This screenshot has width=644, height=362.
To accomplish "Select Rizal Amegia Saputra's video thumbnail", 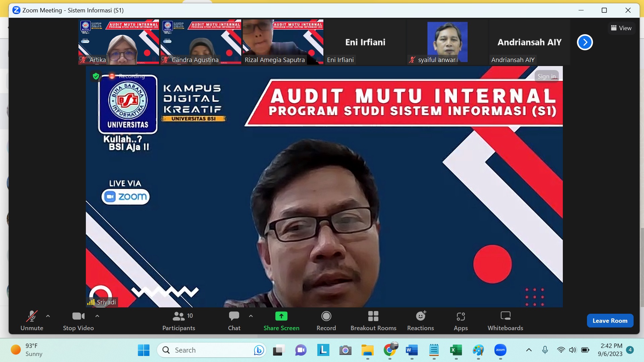I will [x=283, y=42].
